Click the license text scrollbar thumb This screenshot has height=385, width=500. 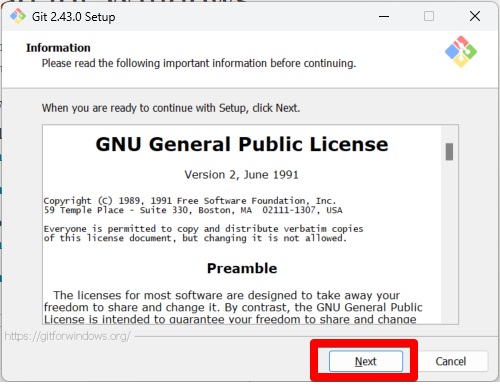[449, 152]
